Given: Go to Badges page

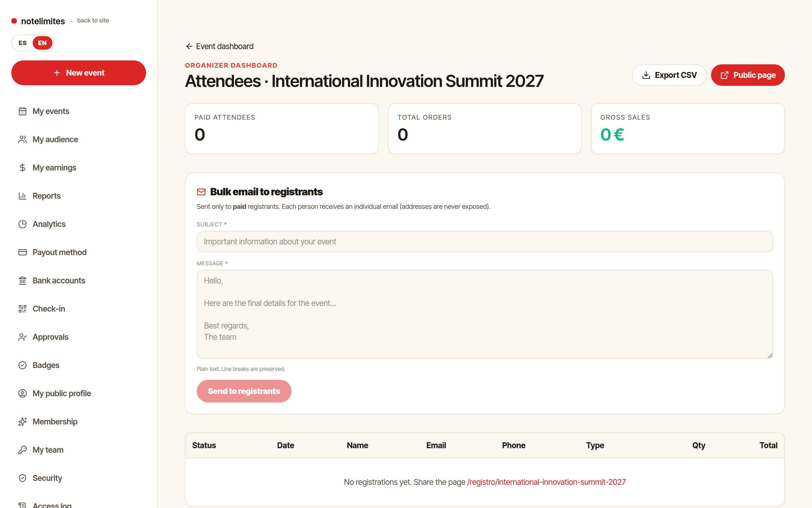Looking at the screenshot, I should click(x=78, y=365).
